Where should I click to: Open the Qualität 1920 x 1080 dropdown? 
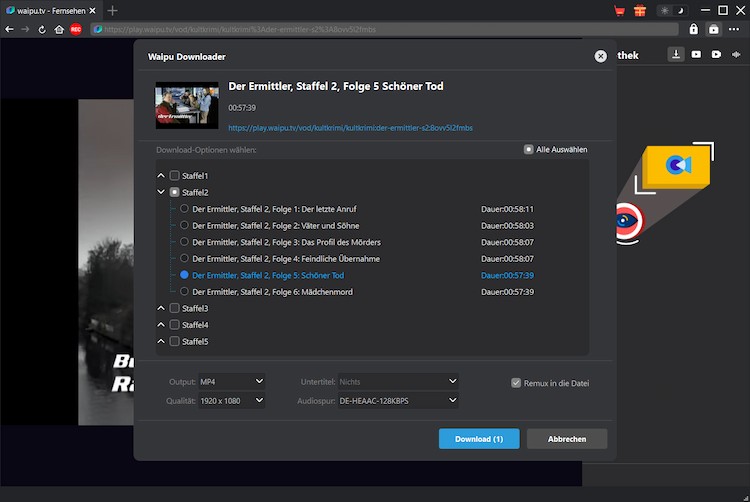point(232,401)
